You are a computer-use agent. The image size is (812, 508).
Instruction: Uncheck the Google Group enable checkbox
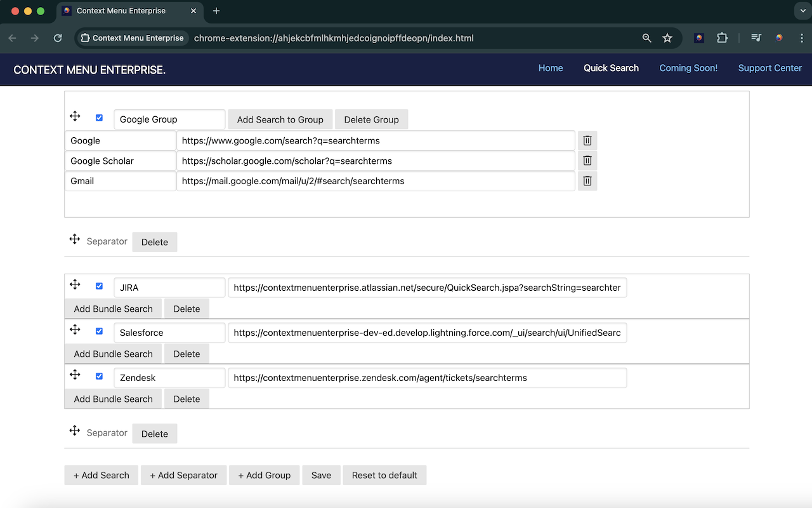click(99, 117)
